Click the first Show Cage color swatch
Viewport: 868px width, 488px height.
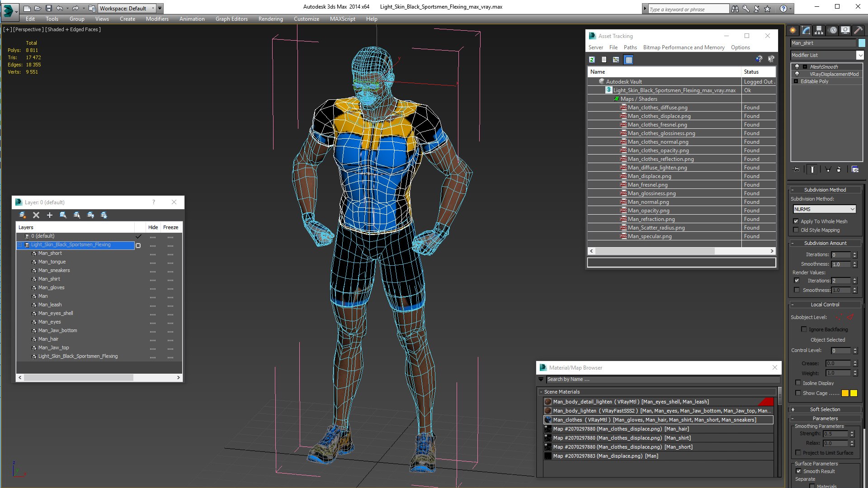click(x=845, y=393)
